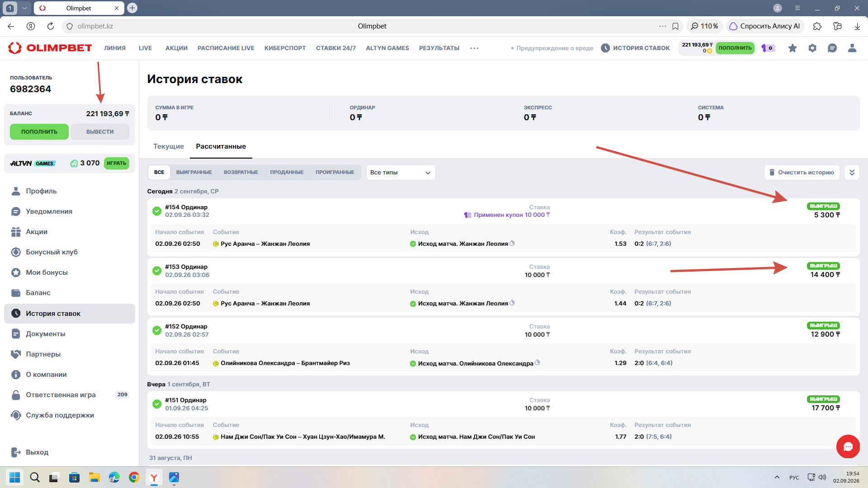Open LIVE in the top navigation
This screenshot has height=488, width=868.
pyautogui.click(x=145, y=48)
